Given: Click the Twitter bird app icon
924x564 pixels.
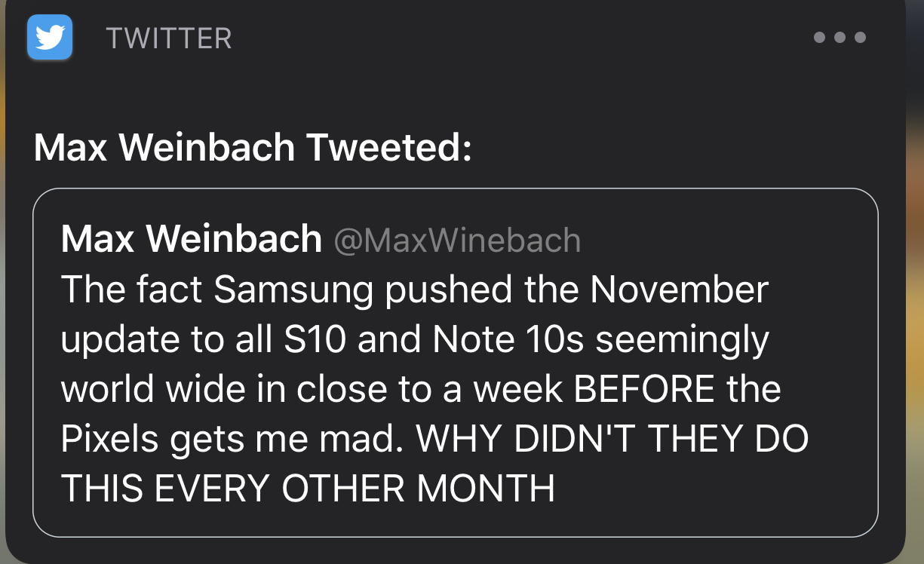Looking at the screenshot, I should pos(50,37).
